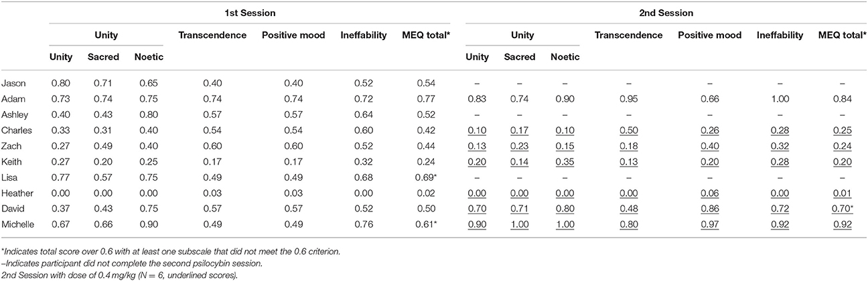Click the 1st Session header
The width and height of the screenshot is (868, 281).
248,13
